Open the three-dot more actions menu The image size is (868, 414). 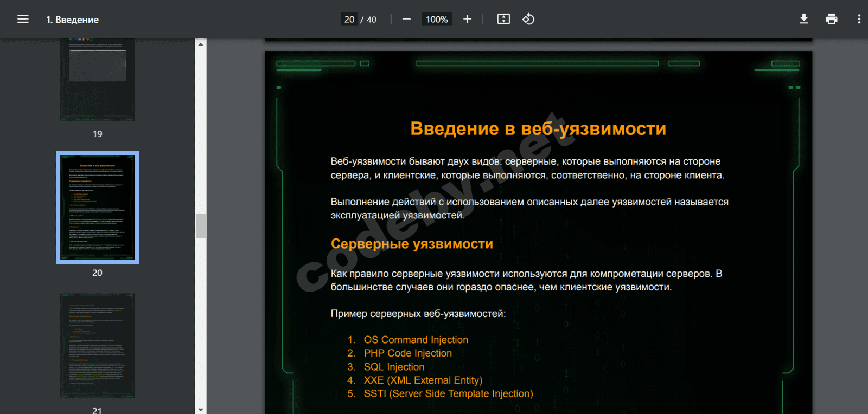(x=859, y=20)
